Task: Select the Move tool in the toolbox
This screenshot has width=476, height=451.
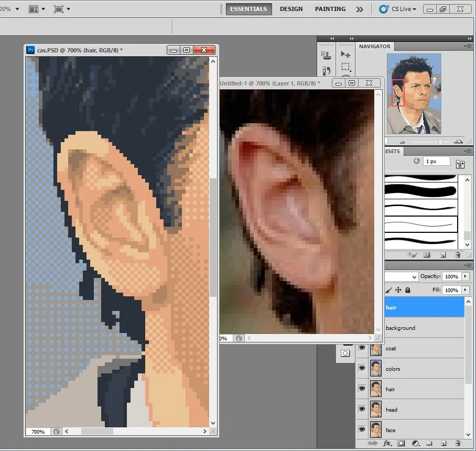Action: (x=345, y=55)
